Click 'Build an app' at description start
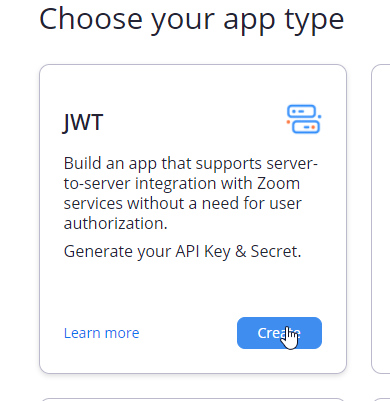Screen dimensions: 390x401 click(x=110, y=164)
